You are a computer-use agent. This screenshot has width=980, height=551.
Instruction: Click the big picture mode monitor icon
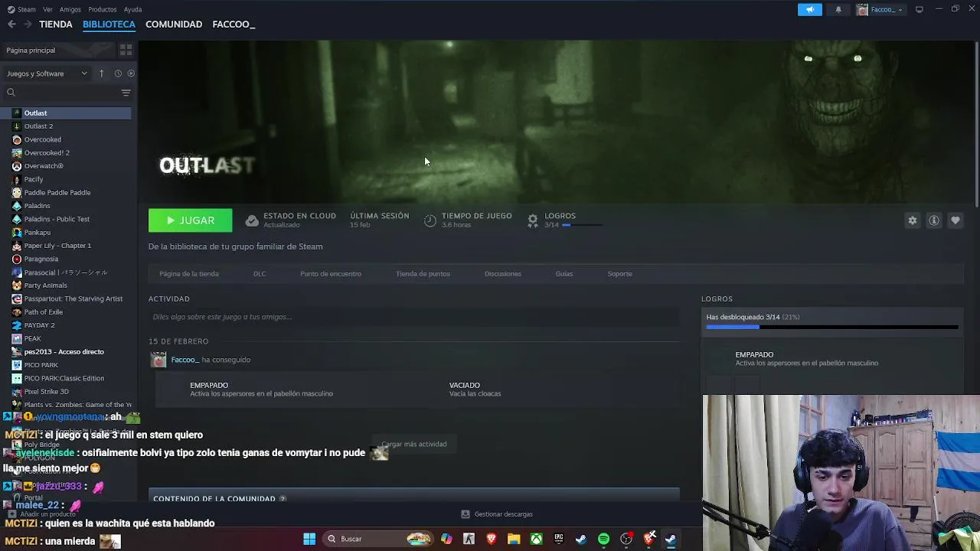pos(919,9)
